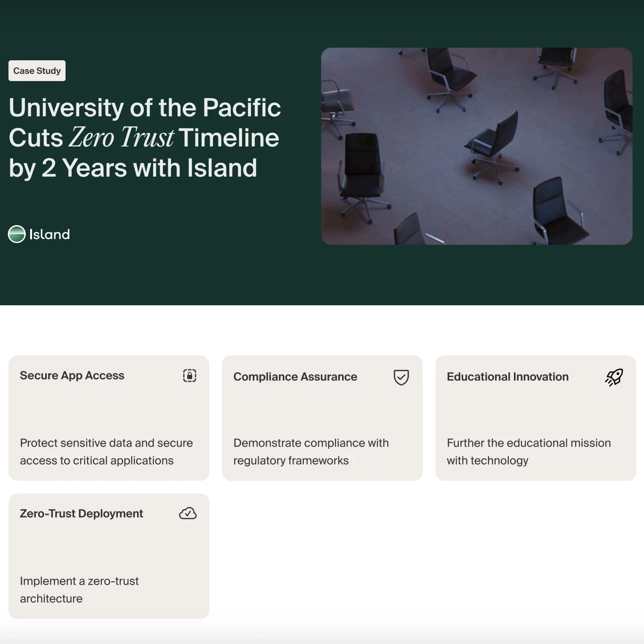The height and width of the screenshot is (644, 644).
Task: Click "Further the educational mission" description text
Action: pos(529,451)
